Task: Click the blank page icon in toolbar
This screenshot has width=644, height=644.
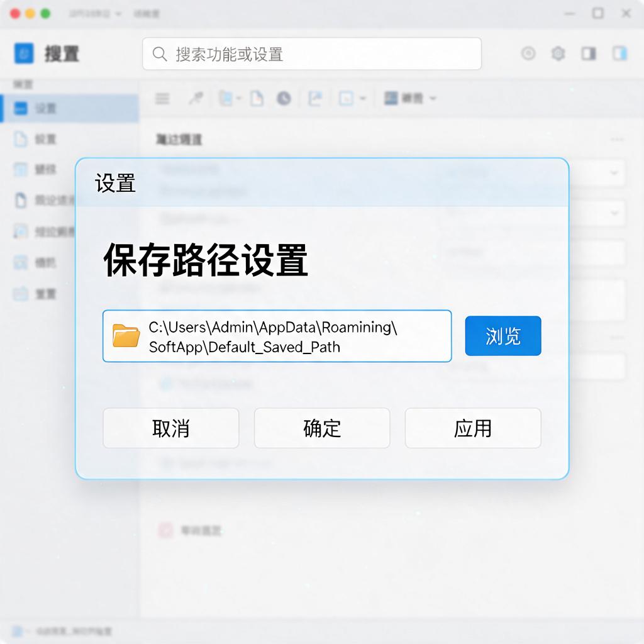Action: click(x=257, y=99)
